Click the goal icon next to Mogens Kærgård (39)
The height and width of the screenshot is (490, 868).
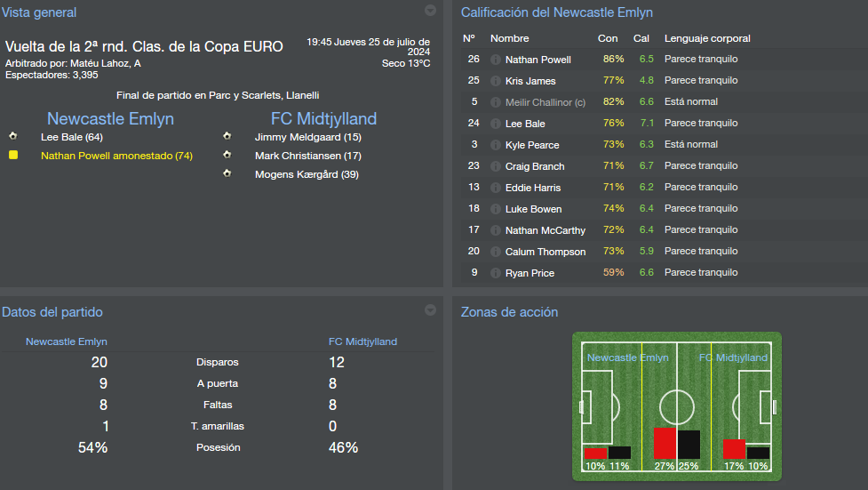(227, 173)
